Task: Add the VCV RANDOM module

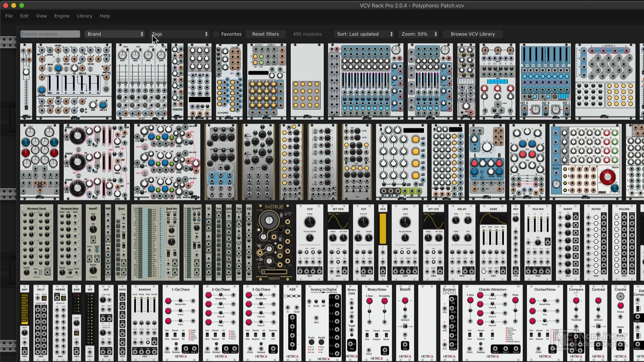Action: 145,322
